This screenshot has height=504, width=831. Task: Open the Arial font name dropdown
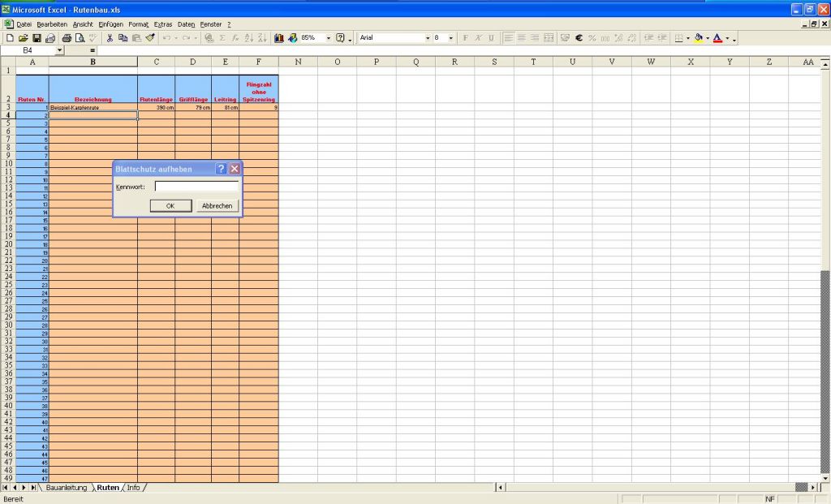pos(428,38)
